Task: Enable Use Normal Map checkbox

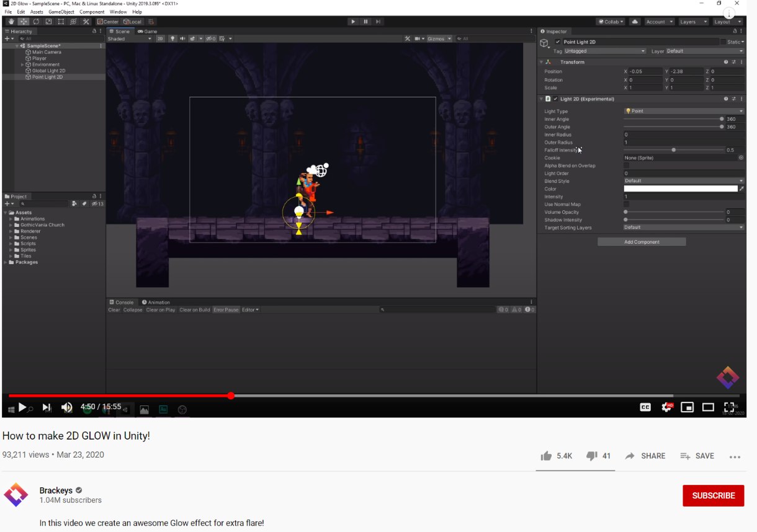Action: [x=627, y=204]
